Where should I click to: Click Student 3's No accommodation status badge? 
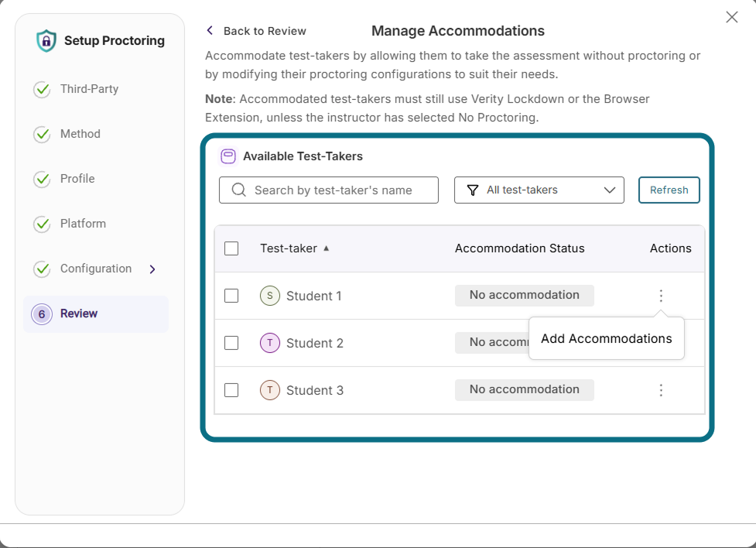[525, 390]
